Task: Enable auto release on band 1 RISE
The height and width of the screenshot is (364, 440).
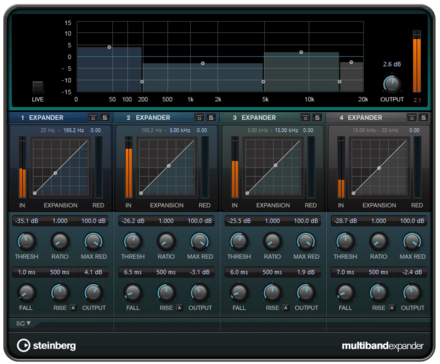Action: 73,308
